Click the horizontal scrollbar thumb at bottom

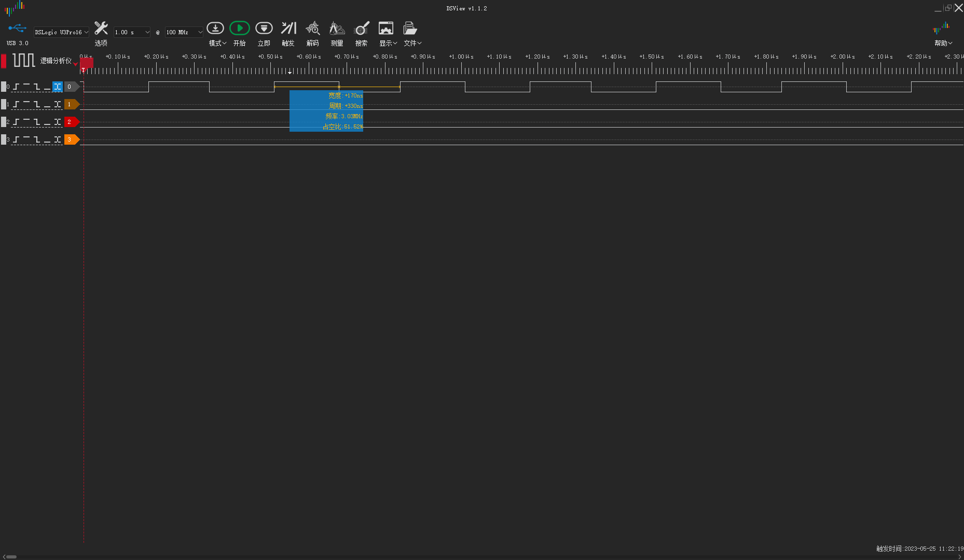click(x=11, y=557)
